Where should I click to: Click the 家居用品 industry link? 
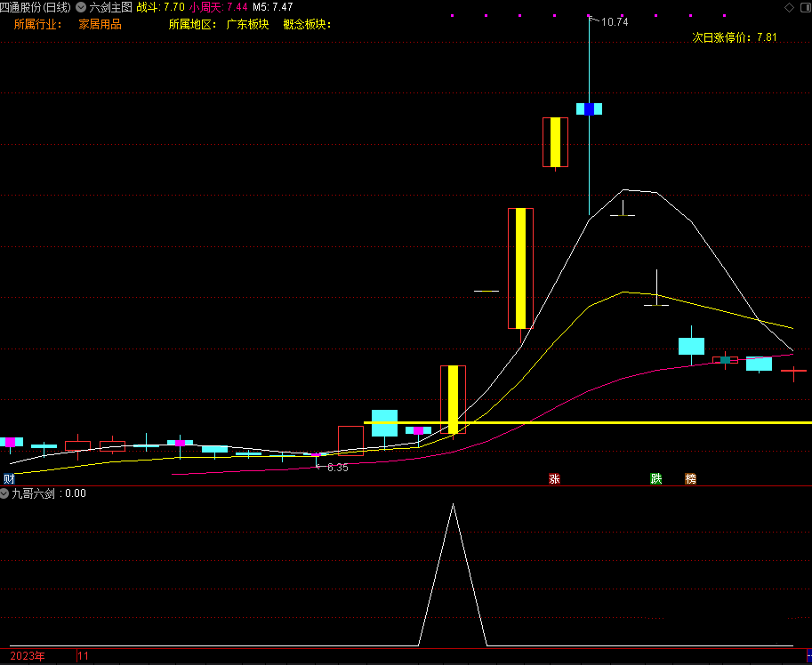tap(100, 24)
